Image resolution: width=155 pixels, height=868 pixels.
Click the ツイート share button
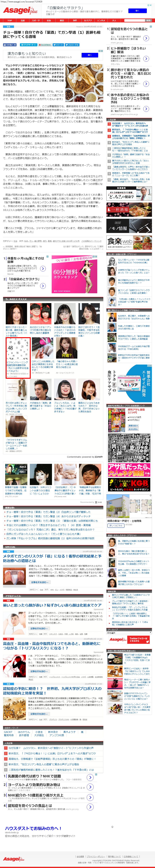point(58,45)
